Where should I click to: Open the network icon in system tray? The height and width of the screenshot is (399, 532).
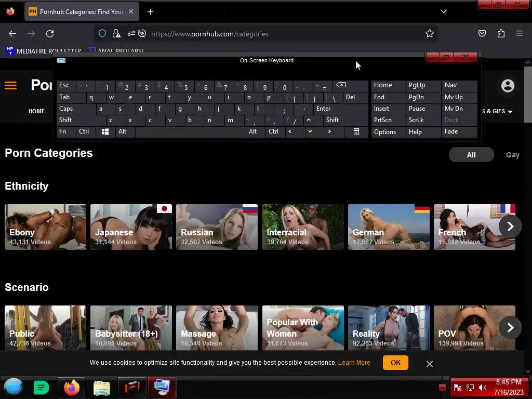(470, 388)
